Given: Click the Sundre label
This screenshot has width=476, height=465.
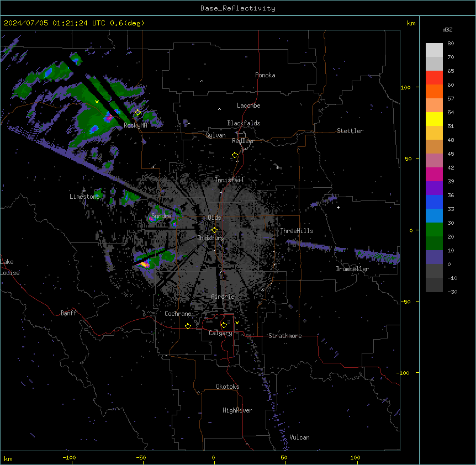Looking at the screenshot, I should pyautogui.click(x=161, y=216).
